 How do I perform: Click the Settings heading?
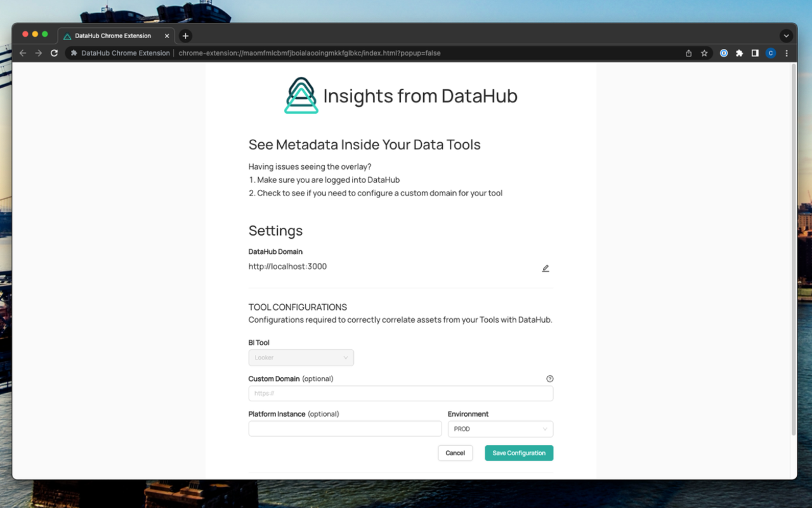pos(275,231)
